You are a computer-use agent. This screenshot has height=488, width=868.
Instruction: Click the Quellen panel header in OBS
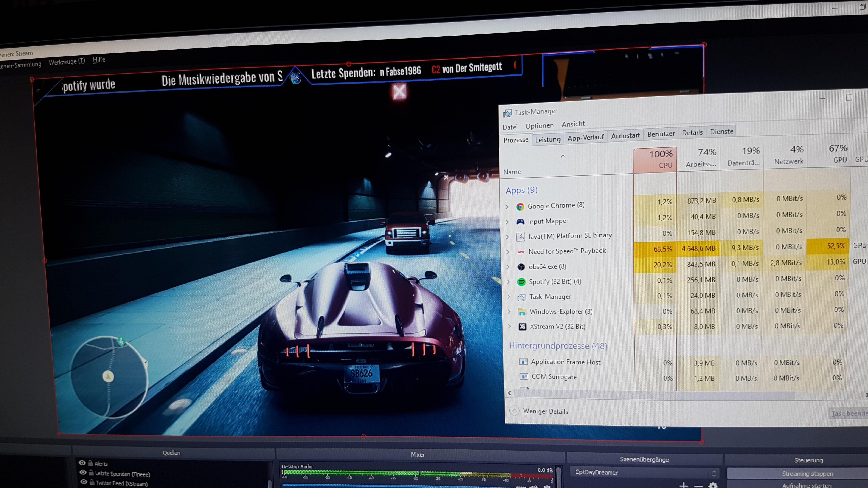[171, 453]
